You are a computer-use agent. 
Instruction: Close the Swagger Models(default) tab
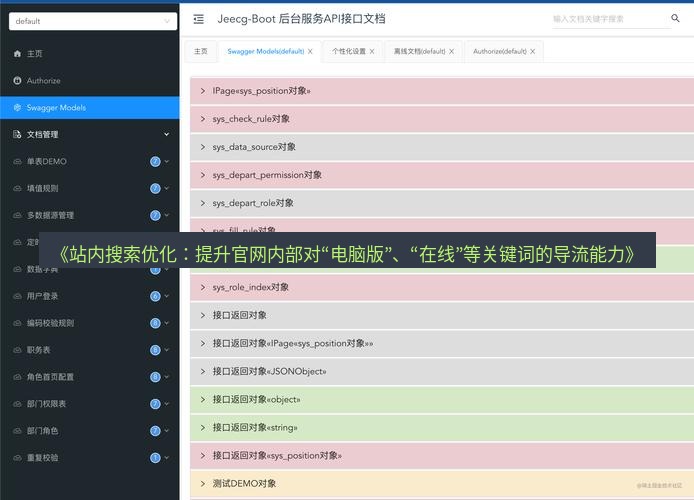tap(310, 51)
